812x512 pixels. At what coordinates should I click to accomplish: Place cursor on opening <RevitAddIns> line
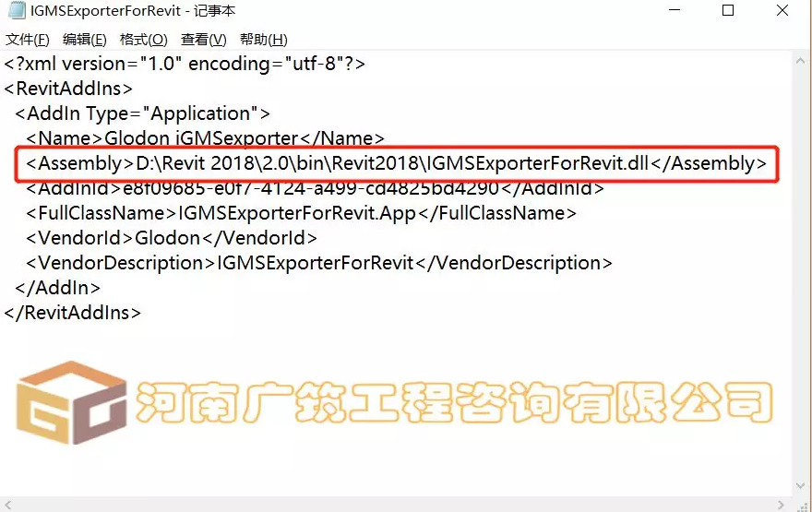tap(68, 89)
